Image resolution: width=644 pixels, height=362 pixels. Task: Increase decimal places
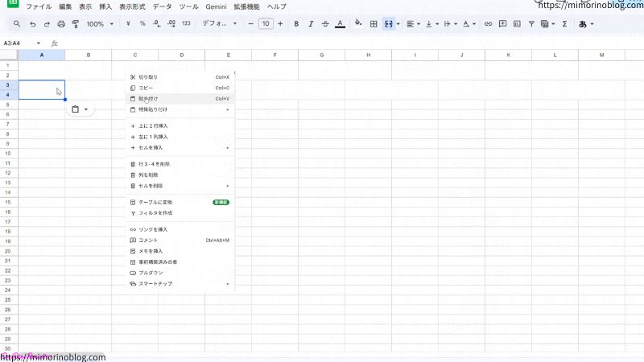171,24
